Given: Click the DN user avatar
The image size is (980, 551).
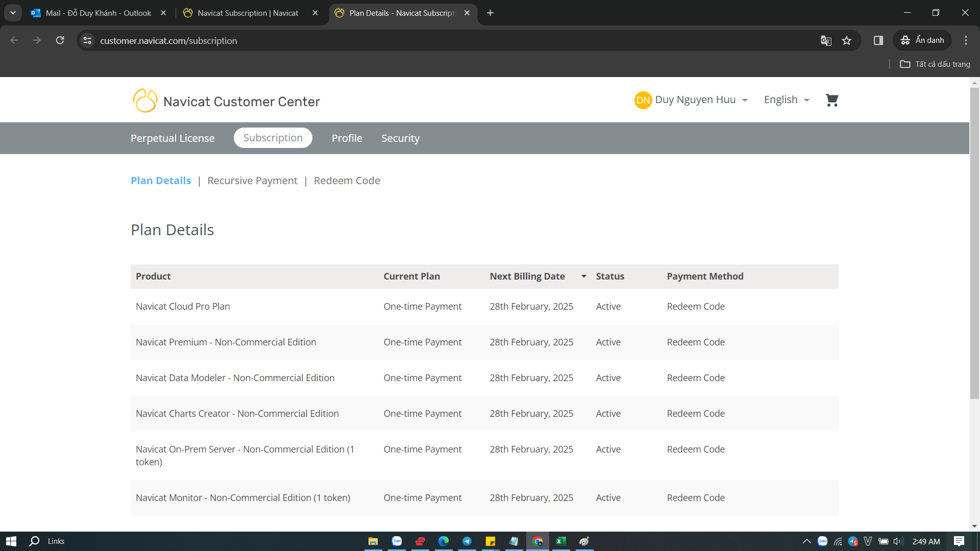Looking at the screenshot, I should [x=643, y=100].
